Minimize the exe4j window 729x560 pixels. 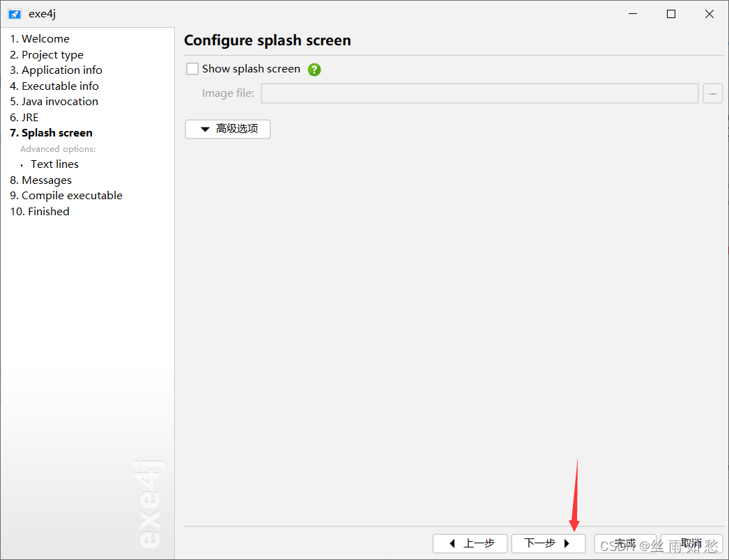coord(633,14)
